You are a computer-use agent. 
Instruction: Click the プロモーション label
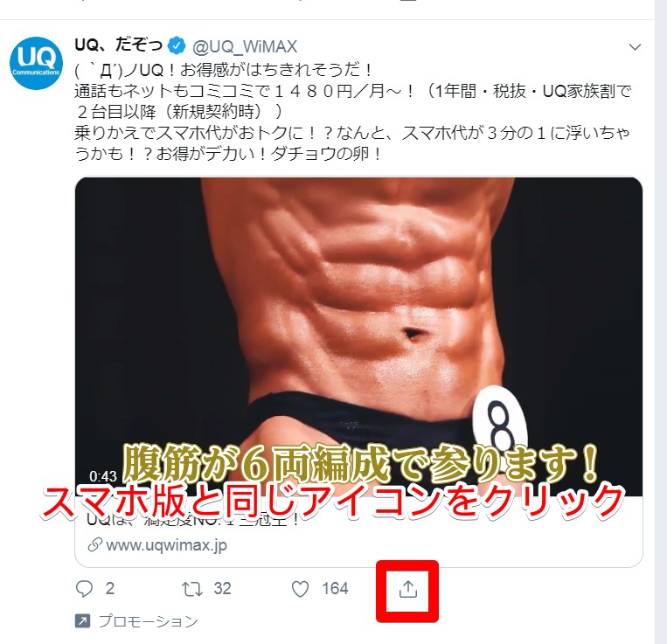(x=149, y=621)
